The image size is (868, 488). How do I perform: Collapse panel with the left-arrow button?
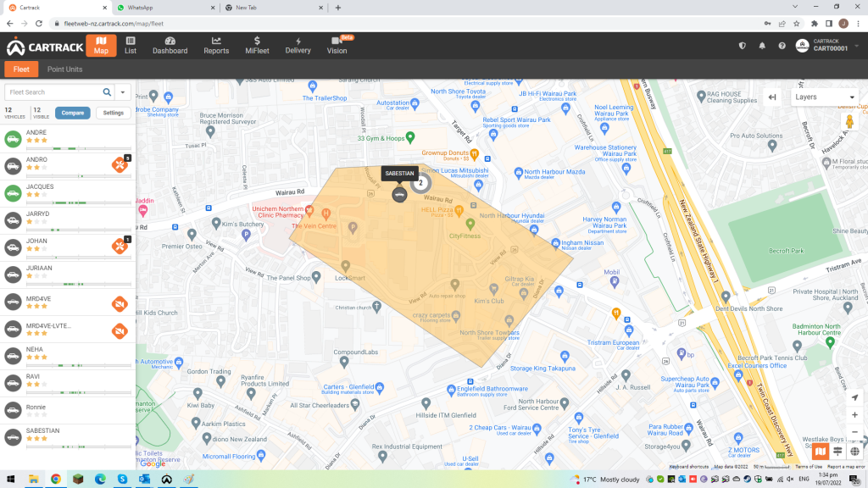[x=772, y=97]
